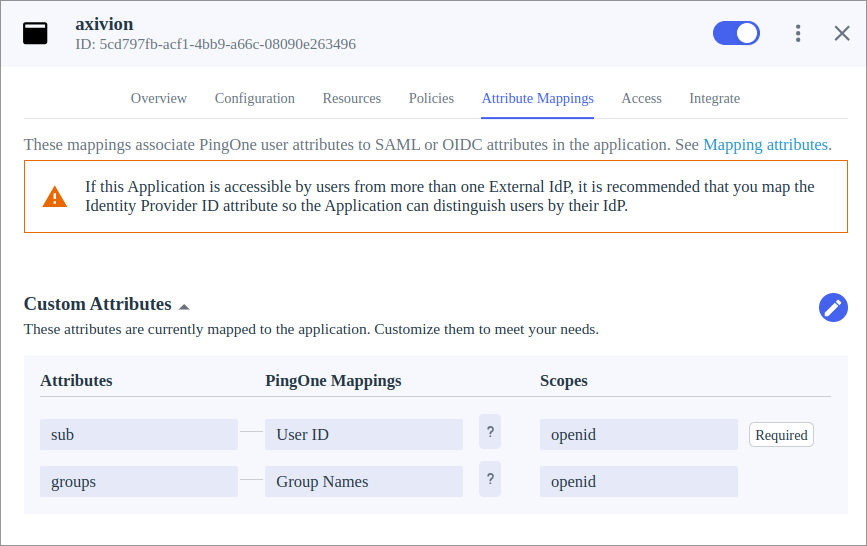
Task: Select the application ID text
Action: coord(216,44)
